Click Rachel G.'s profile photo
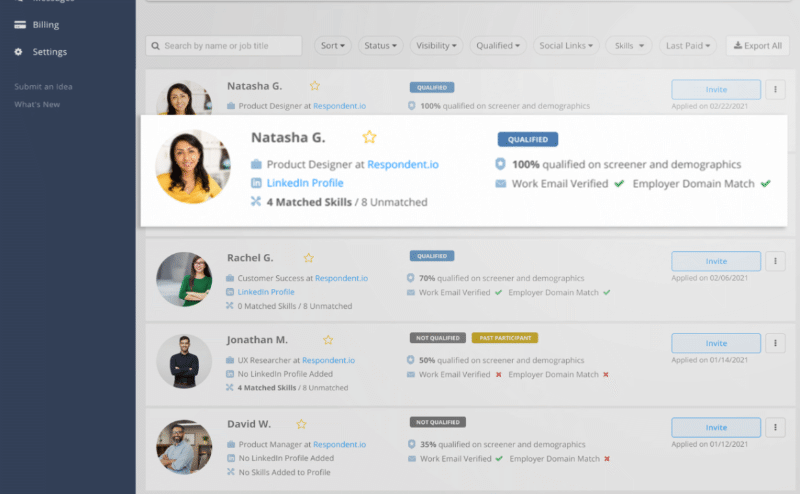800x494 pixels. tap(184, 279)
